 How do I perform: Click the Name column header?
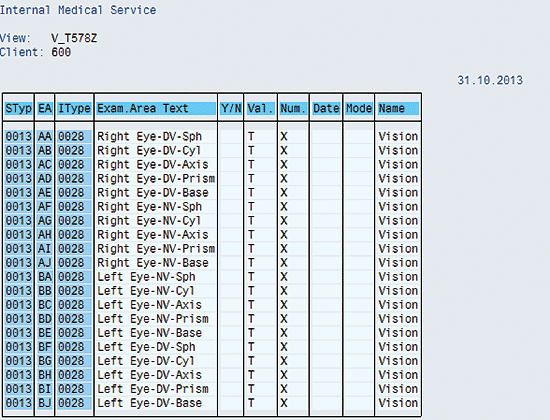pos(398,108)
